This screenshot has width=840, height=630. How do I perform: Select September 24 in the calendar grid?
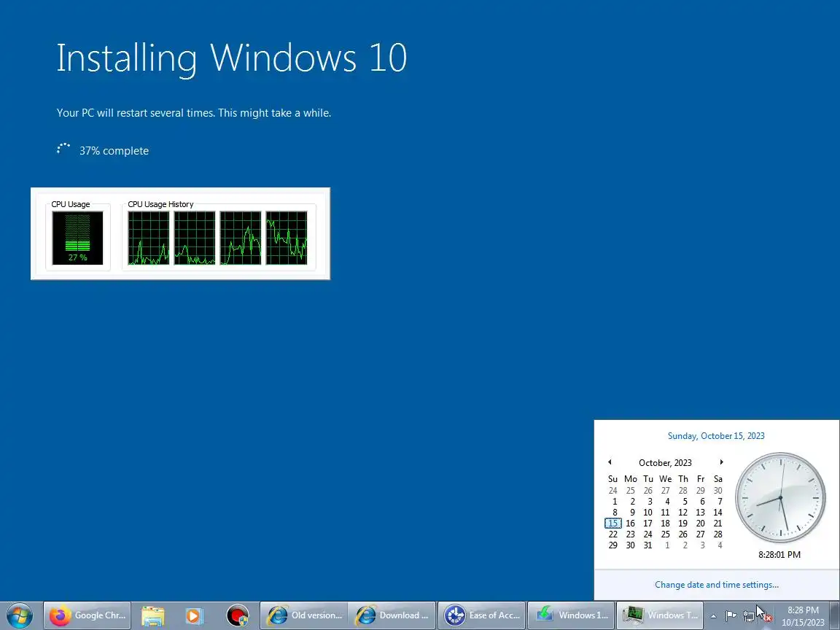[613, 491]
